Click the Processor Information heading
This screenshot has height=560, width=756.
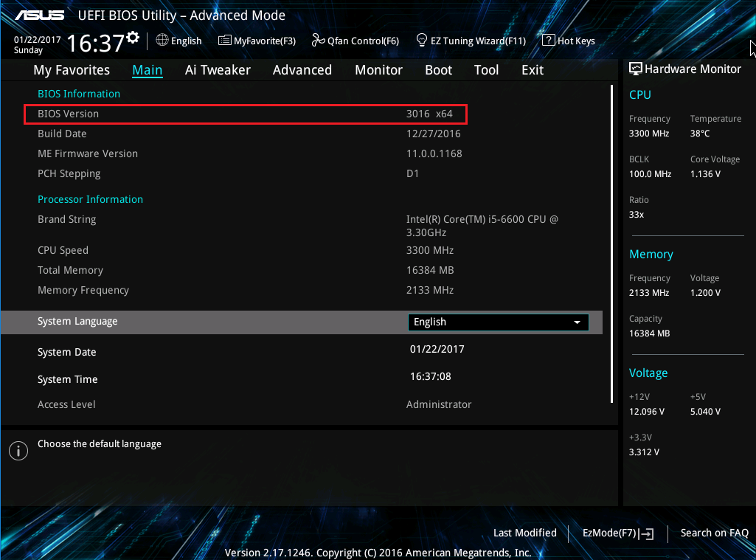[90, 199]
